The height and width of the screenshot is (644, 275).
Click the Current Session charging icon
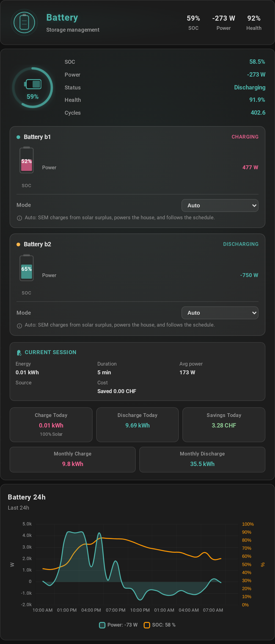[x=19, y=353]
